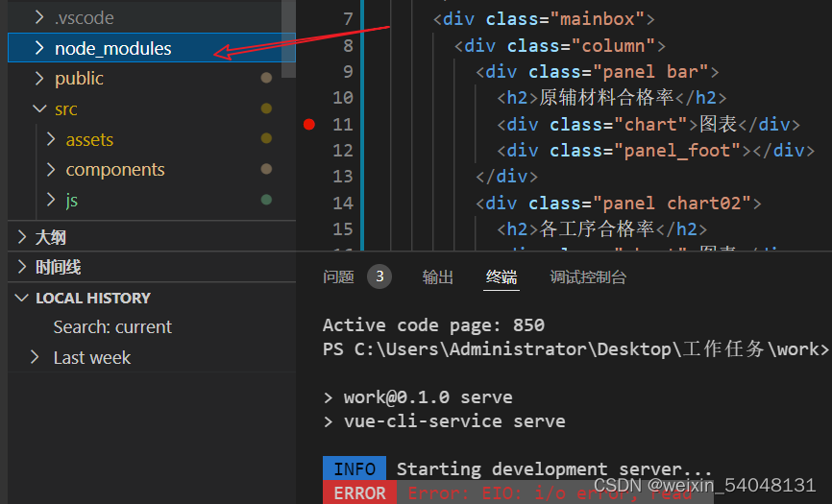The width and height of the screenshot is (832, 504).
Task: Expand the 大纲 outline section
Action: coord(22,237)
